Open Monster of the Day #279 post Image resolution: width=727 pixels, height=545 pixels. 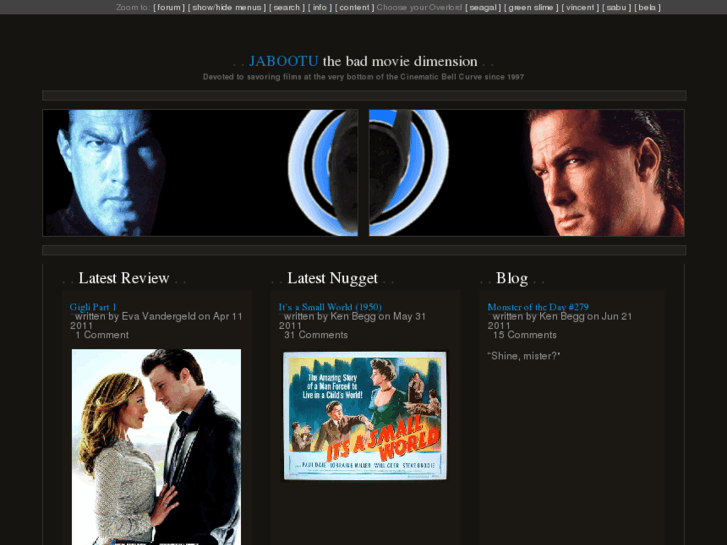coord(538,307)
